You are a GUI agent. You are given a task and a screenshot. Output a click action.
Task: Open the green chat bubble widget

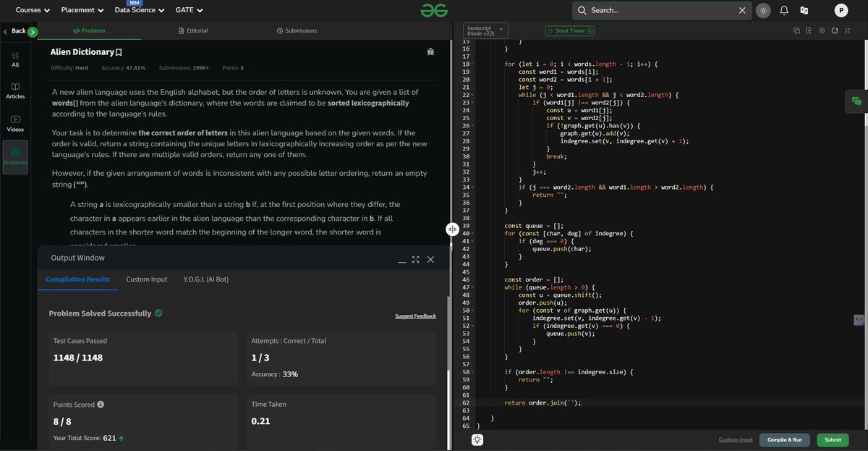pos(856,101)
